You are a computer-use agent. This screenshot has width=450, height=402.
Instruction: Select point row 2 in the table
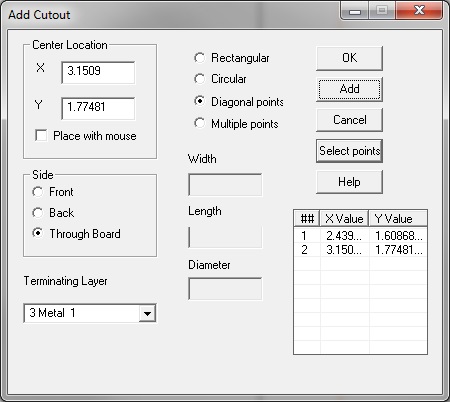tap(360, 250)
